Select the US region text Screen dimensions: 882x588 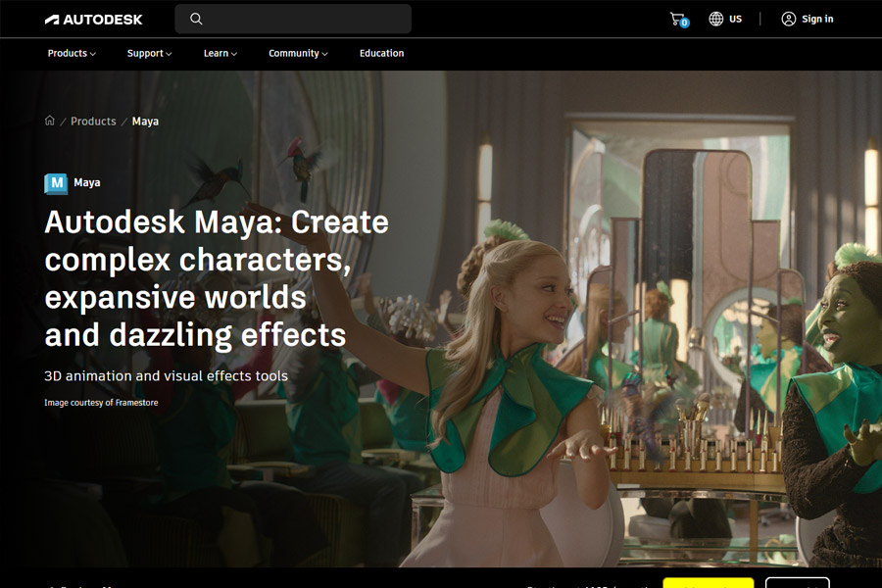click(x=735, y=20)
